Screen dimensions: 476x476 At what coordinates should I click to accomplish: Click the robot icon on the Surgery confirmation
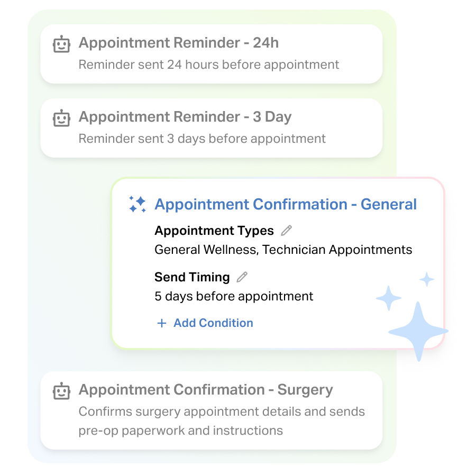(x=62, y=391)
